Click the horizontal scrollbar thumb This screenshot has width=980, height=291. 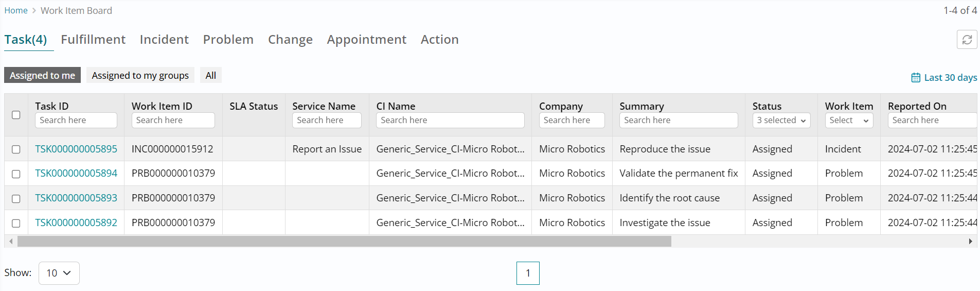(x=344, y=241)
